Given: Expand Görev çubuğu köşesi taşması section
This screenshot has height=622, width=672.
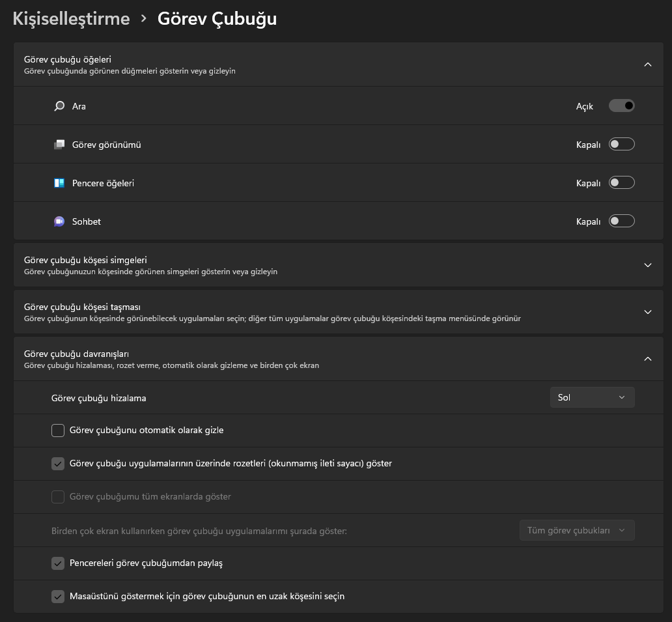Looking at the screenshot, I should pos(647,312).
